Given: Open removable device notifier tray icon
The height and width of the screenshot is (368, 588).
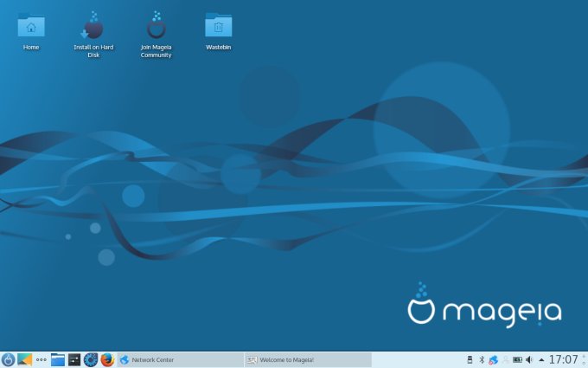Looking at the screenshot, I should (x=470, y=359).
